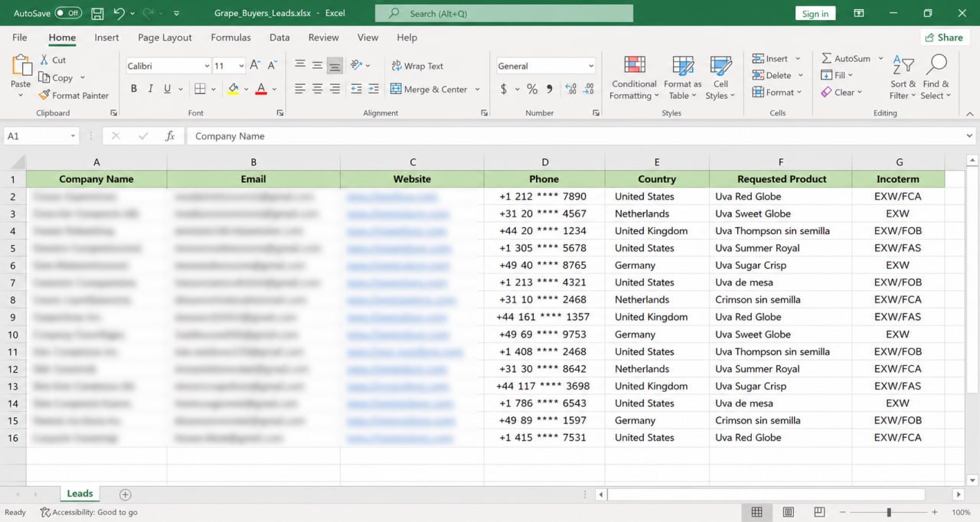Screen dimensions: 980x522
Task: Switch to the Insert tab
Action: coord(106,38)
